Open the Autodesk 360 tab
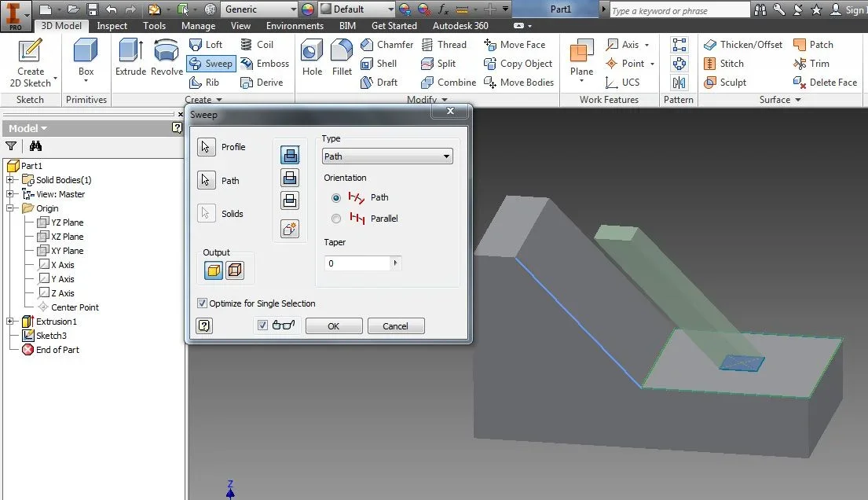Screen dimensions: 868x500 tap(460, 25)
